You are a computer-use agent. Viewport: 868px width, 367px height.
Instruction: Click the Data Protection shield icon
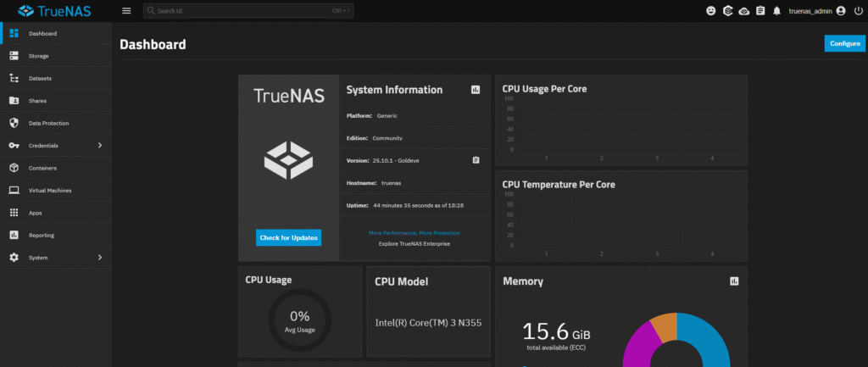pos(14,123)
